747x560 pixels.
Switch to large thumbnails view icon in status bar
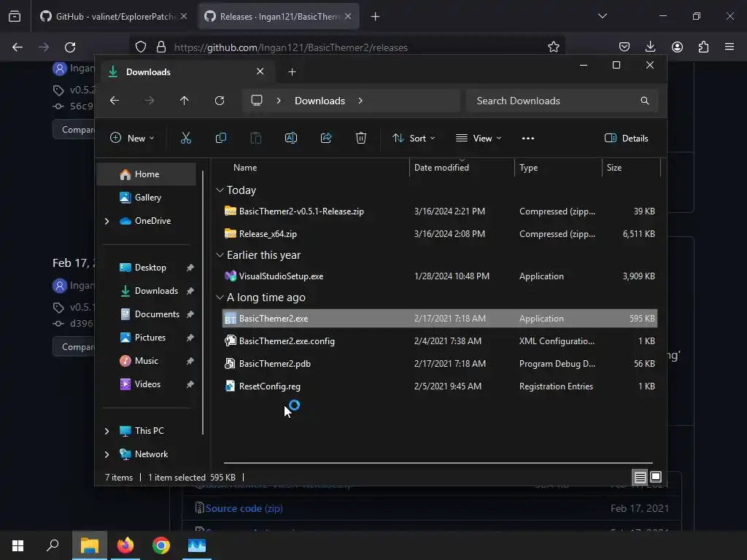coord(656,477)
